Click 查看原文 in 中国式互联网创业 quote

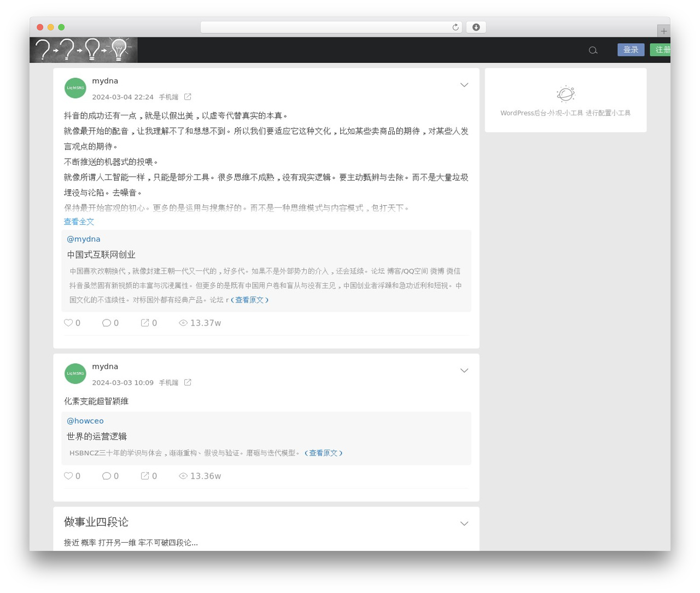(x=250, y=300)
